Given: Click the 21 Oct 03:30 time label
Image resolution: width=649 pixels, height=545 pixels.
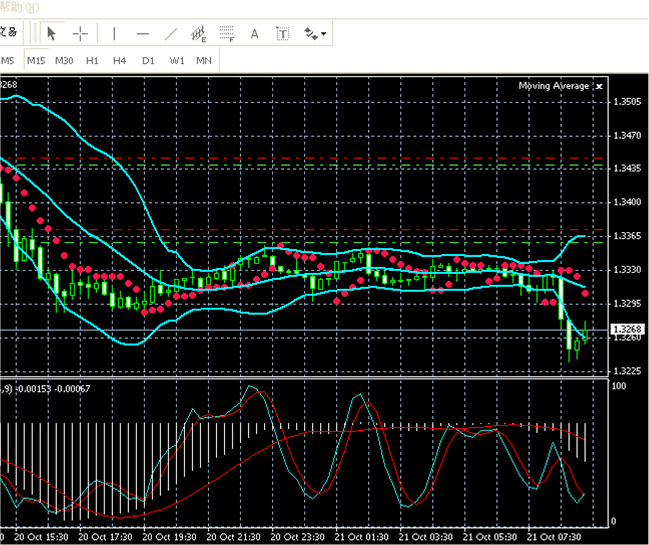Looking at the screenshot, I should pyautogui.click(x=426, y=537).
